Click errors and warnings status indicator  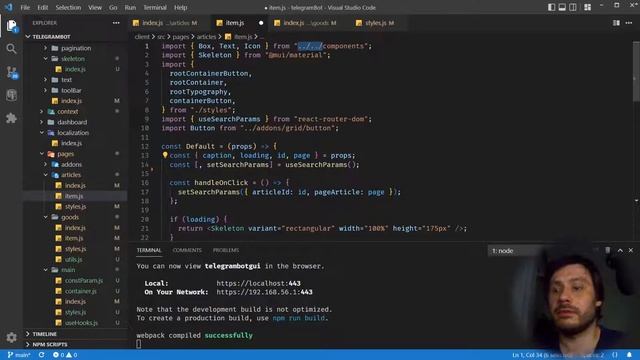64,355
